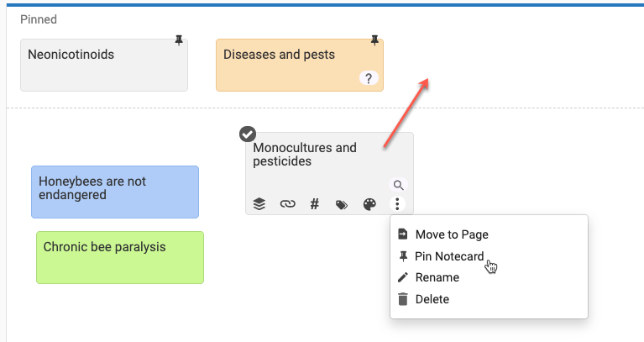644x342 pixels.
Task: Open the color palette icon on notecard
Action: [369, 204]
